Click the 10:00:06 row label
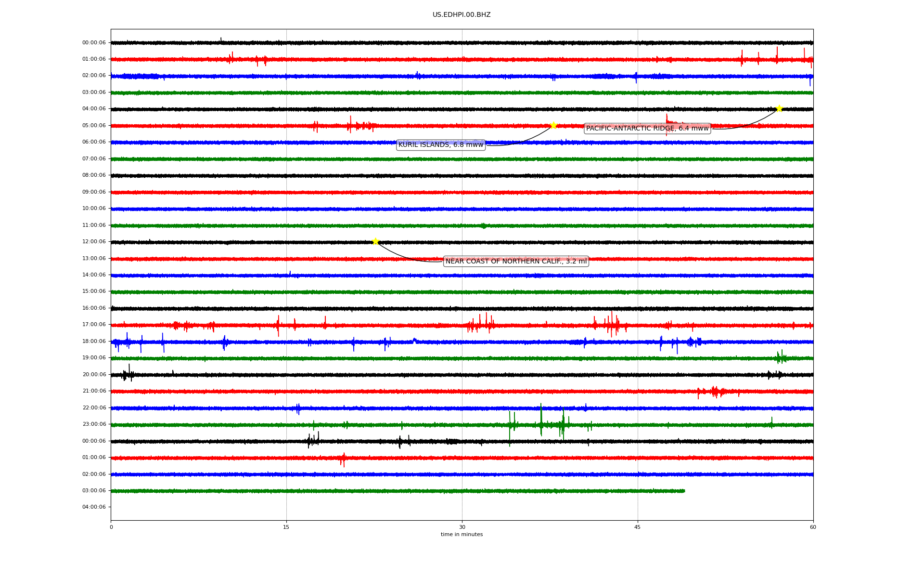The image size is (924, 578). coord(94,208)
